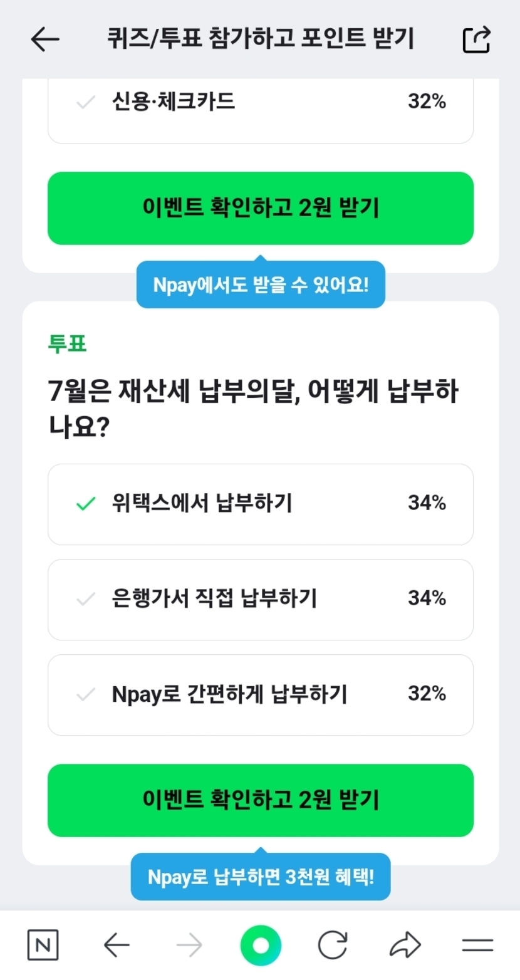Tap the back arrow in the header
Screen dimensions: 520x980
point(45,39)
